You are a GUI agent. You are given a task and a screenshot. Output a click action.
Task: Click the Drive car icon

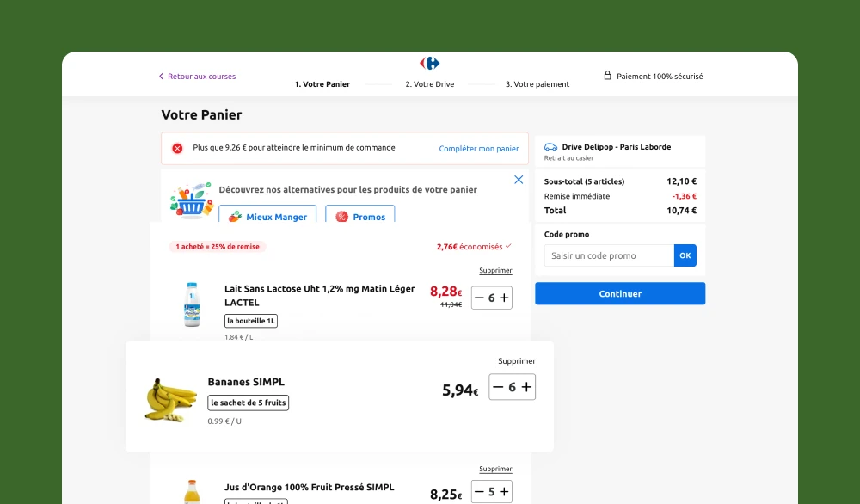coord(550,147)
